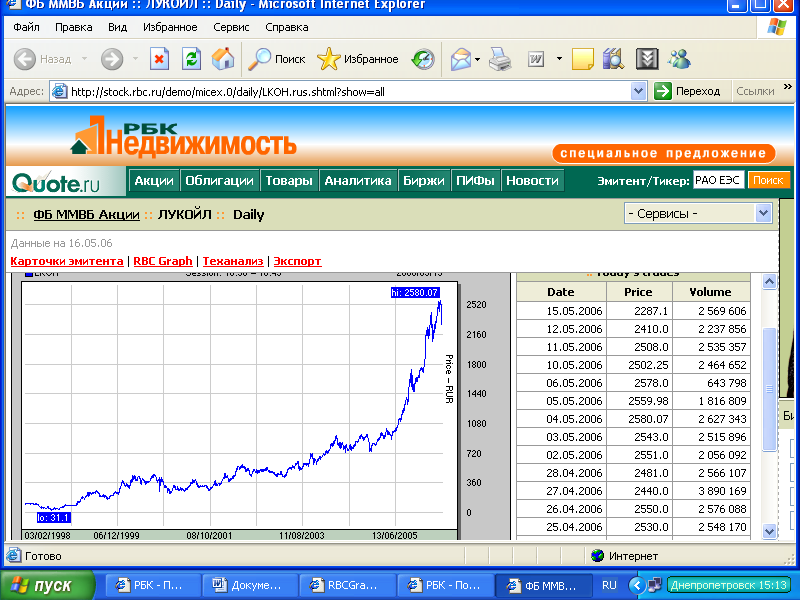Open the RBC Graph link
Image resolution: width=800 pixels, height=600 pixels.
click(163, 261)
